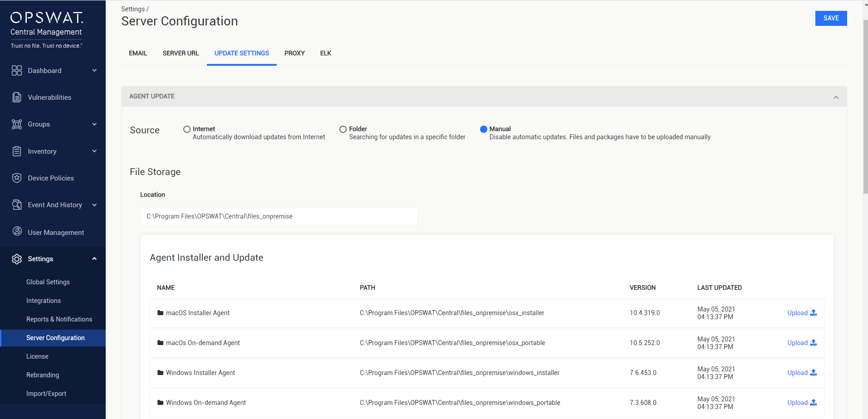Click the macOS Installer Agent folder icon

point(160,313)
